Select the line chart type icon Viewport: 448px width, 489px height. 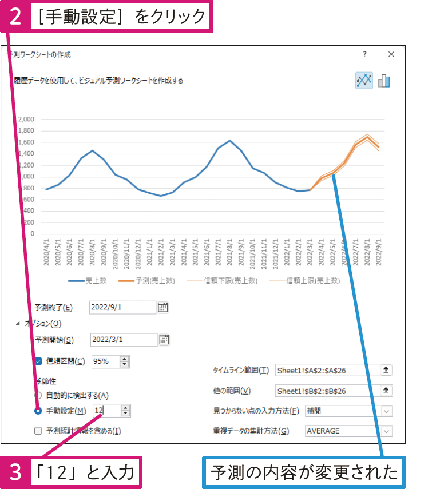point(364,81)
